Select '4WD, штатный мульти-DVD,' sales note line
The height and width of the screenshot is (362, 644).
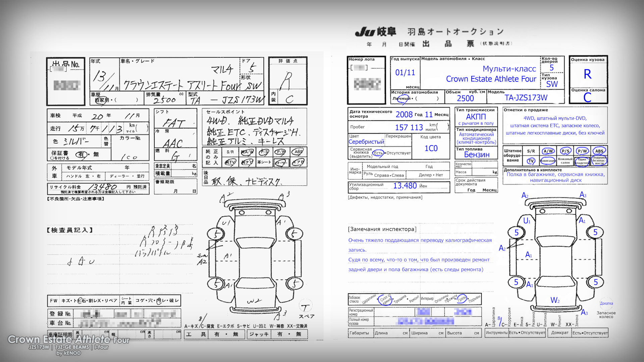[555, 118]
